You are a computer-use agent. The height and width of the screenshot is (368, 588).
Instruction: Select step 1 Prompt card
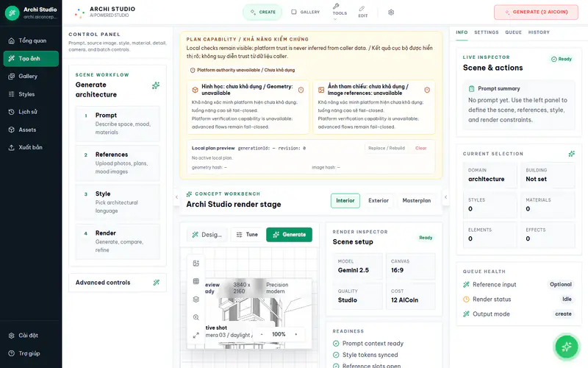click(x=118, y=124)
